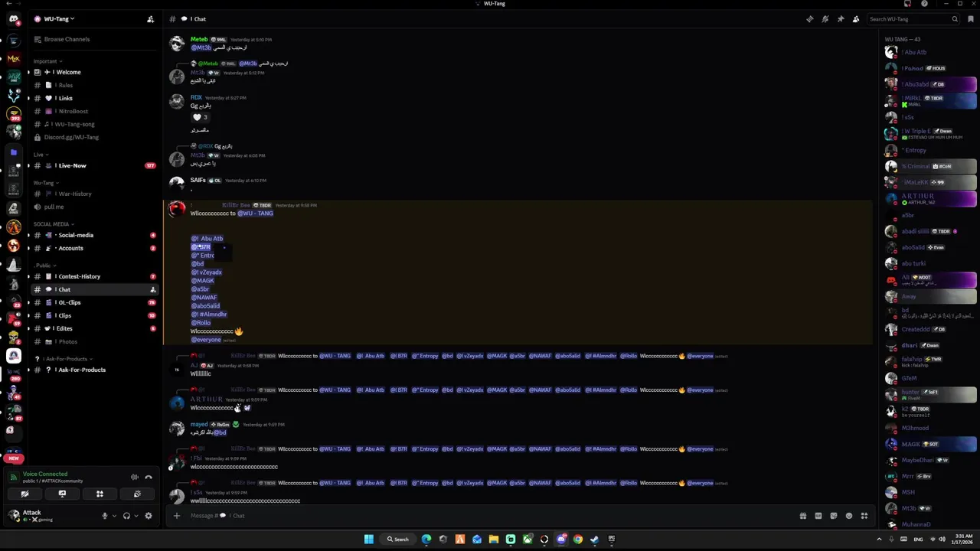
Task: Open the Welcome channel
Action: (94, 72)
